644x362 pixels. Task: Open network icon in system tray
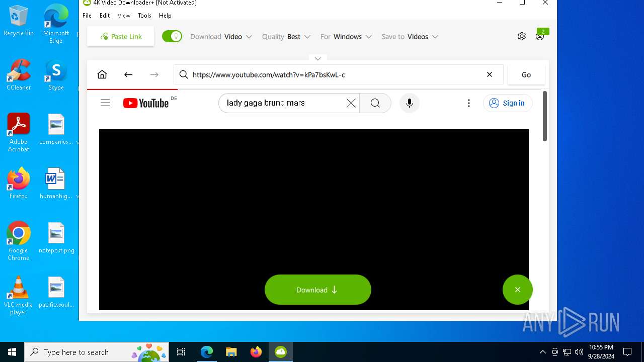point(567,352)
